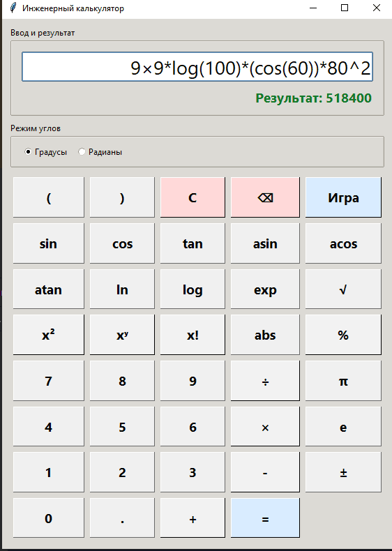This screenshot has height=551, width=392.
Task: Click the Euler constant e button
Action: pyautogui.click(x=343, y=427)
